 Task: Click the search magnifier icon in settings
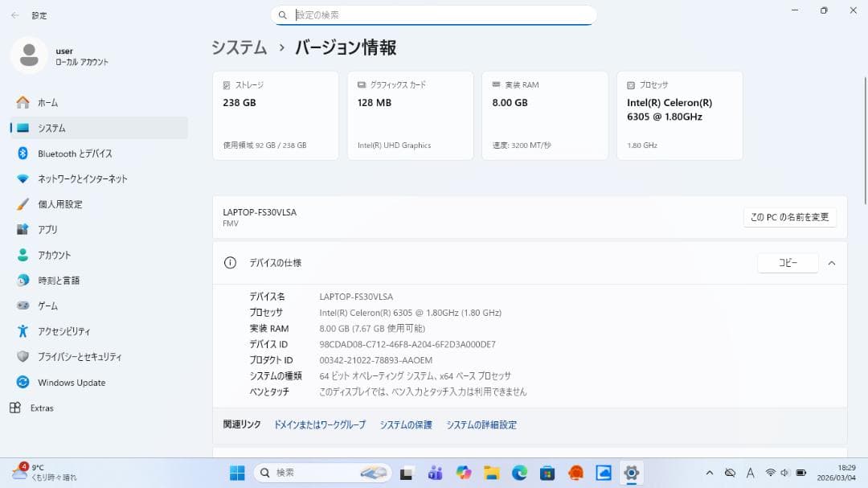(282, 15)
